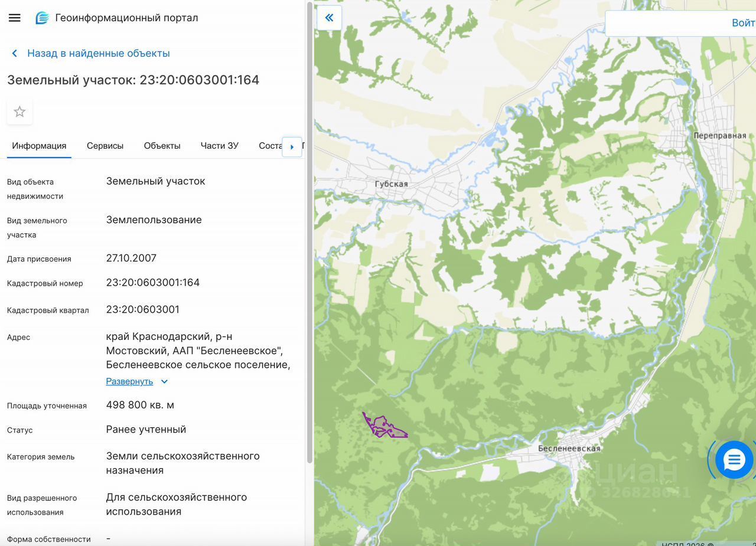Select the purple land plot outline on map
Viewport: 756px width, 546px height.
[x=384, y=426]
